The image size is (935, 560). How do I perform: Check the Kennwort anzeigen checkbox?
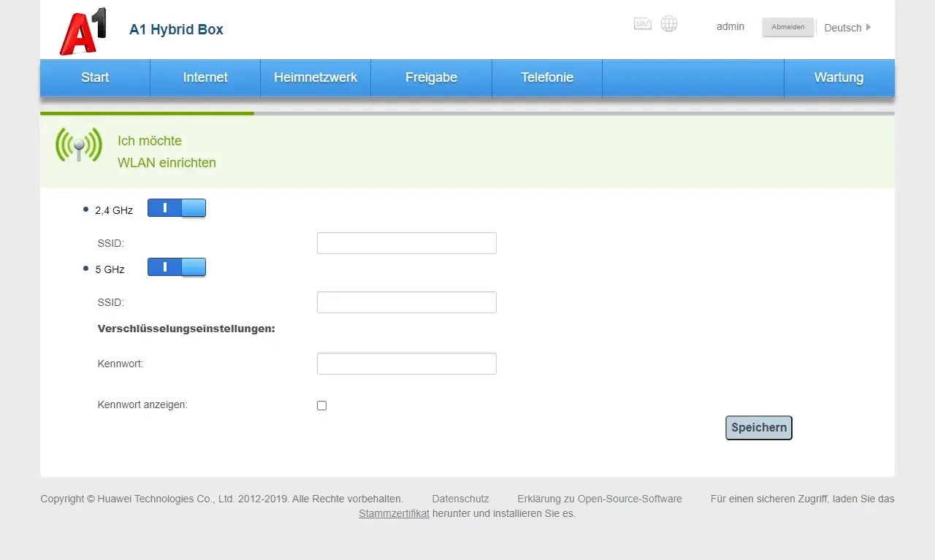322,406
